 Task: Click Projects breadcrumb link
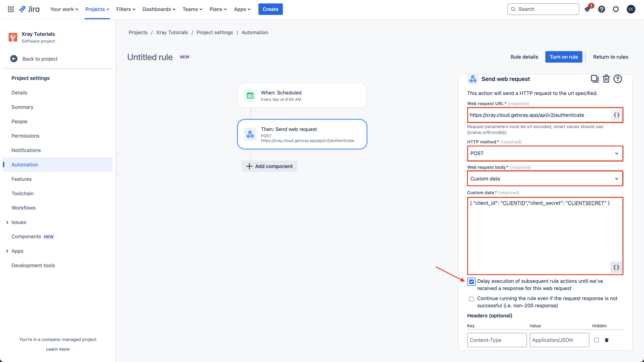[138, 32]
